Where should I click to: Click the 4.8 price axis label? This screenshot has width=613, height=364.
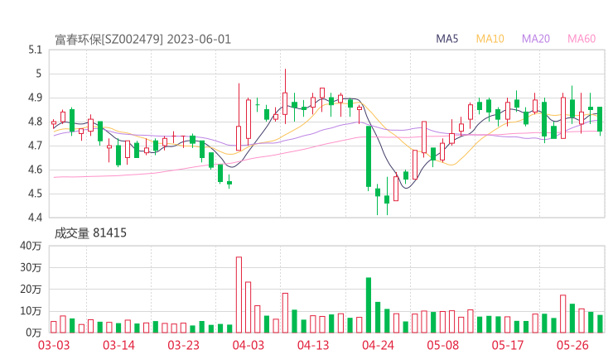point(35,122)
